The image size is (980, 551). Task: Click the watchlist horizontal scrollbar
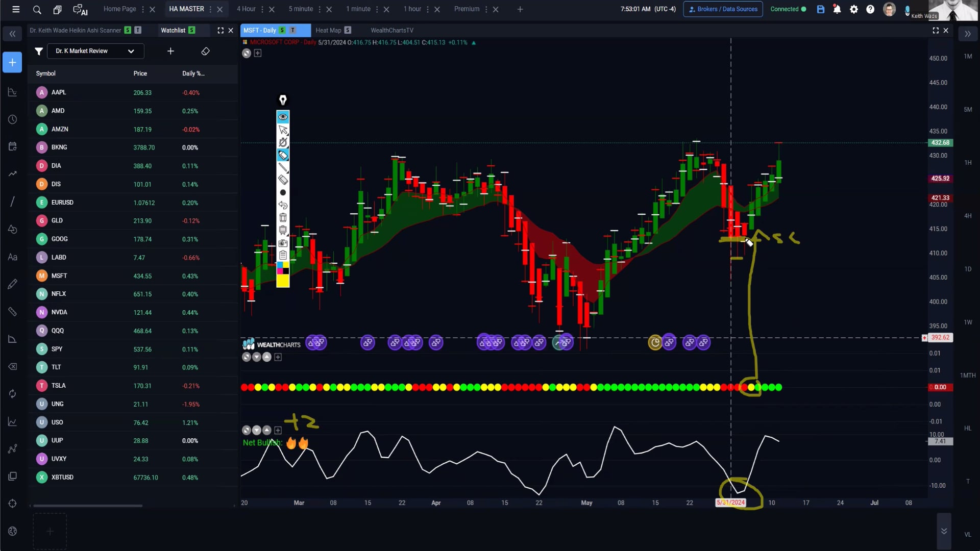pyautogui.click(x=88, y=506)
